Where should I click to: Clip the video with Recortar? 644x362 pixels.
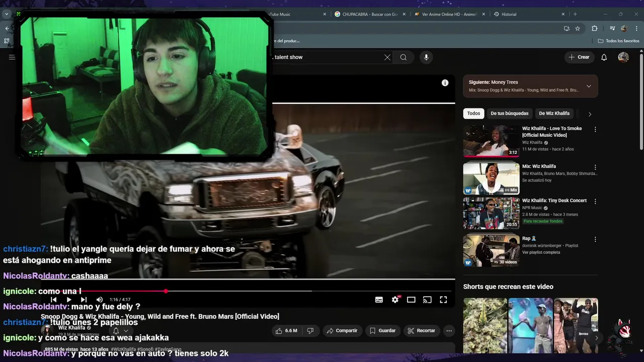pyautogui.click(x=421, y=331)
